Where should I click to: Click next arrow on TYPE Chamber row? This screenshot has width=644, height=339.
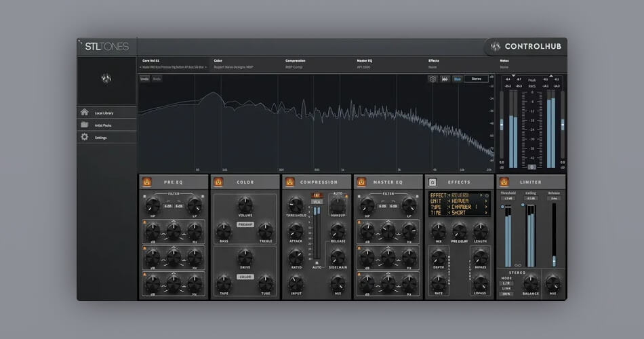(485, 207)
